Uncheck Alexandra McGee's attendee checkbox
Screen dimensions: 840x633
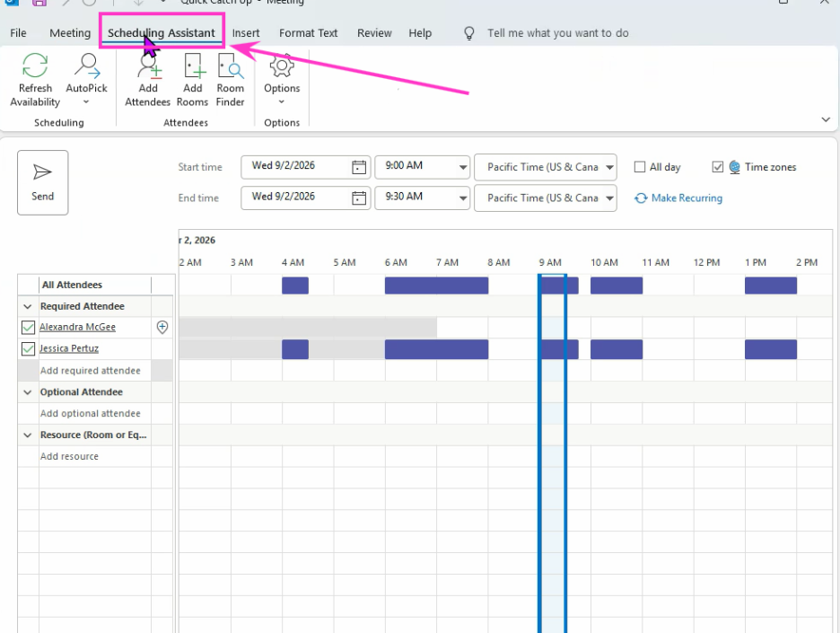[29, 327]
